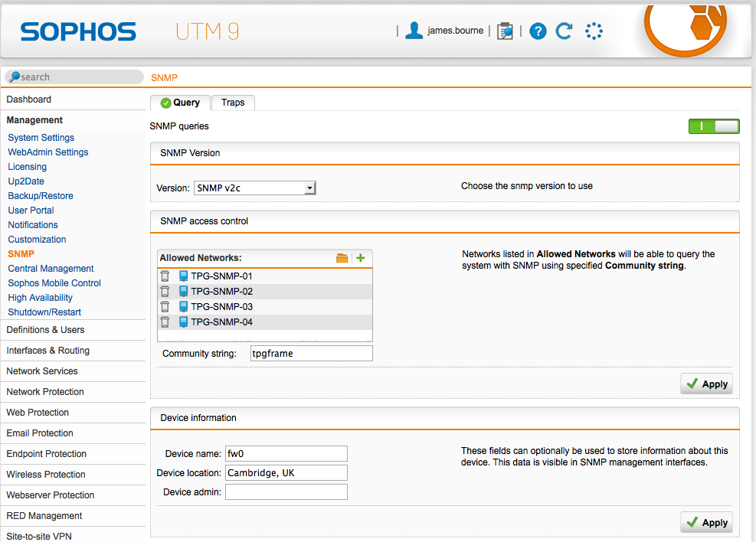Click the Device location field
This screenshot has height=542, width=756.
(286, 472)
